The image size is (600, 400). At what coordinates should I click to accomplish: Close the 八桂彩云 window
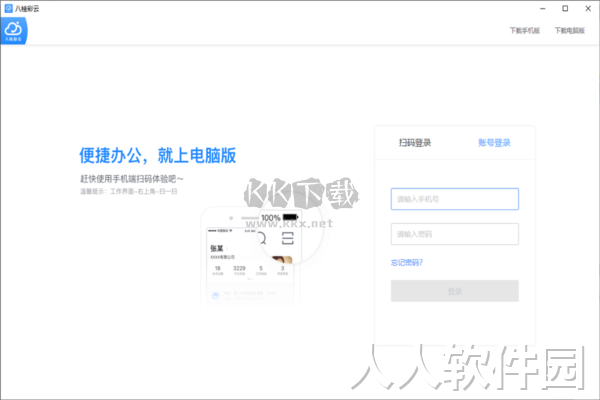coord(588,8)
